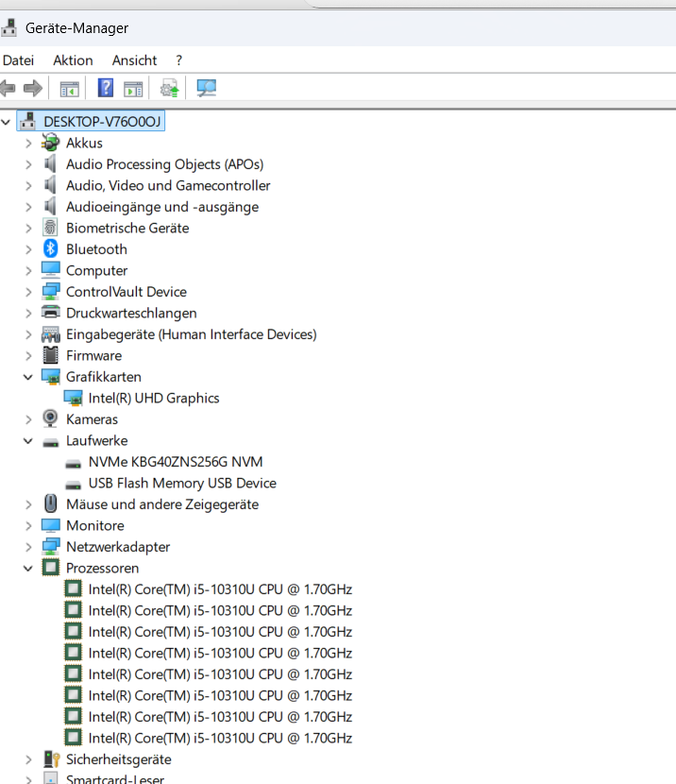Click the Monitore display icon
The height and width of the screenshot is (784, 676).
50,525
